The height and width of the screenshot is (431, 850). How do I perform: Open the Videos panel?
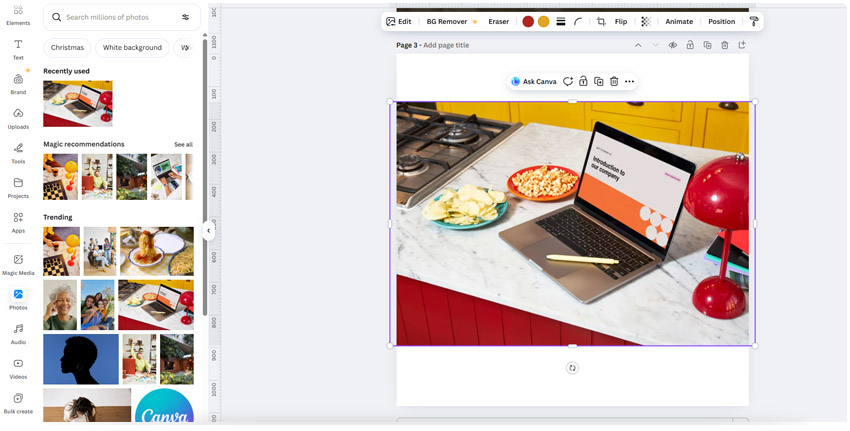coord(18,369)
